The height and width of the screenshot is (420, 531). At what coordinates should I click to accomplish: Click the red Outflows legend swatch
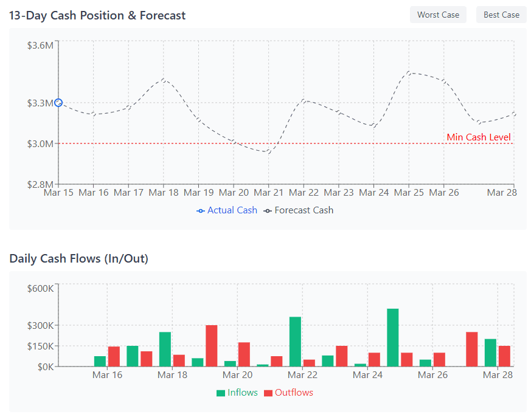(x=268, y=393)
